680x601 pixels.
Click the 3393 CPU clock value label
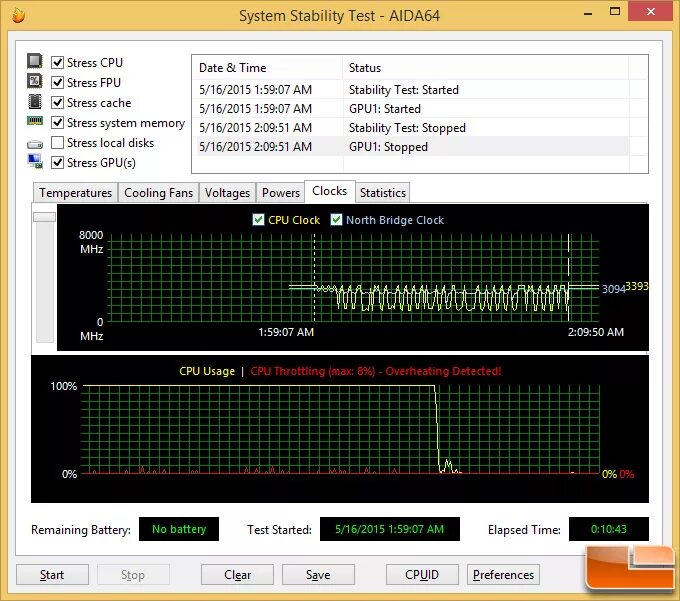coord(637,286)
